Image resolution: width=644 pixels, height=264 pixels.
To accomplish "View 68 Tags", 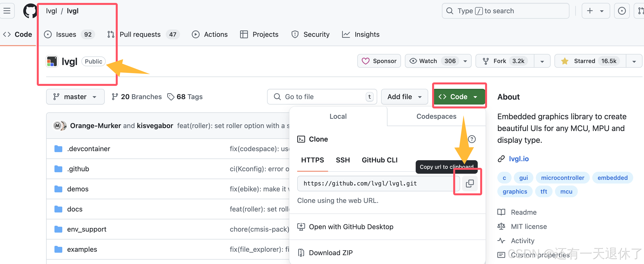I will click(185, 97).
